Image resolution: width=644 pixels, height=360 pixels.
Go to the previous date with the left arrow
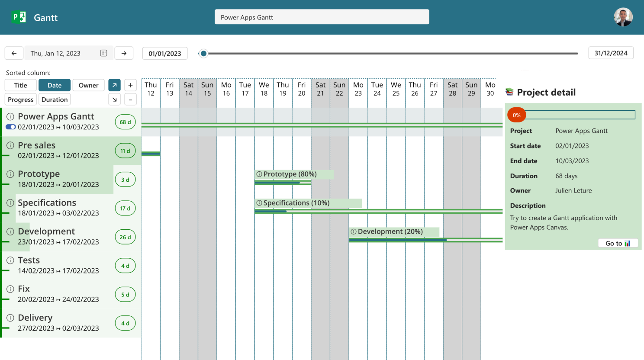14,53
